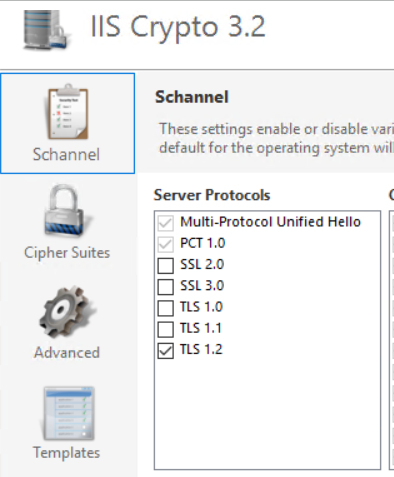The width and height of the screenshot is (394, 477).
Task: Click the TLS 1.2 protocol label
Action: tap(201, 349)
